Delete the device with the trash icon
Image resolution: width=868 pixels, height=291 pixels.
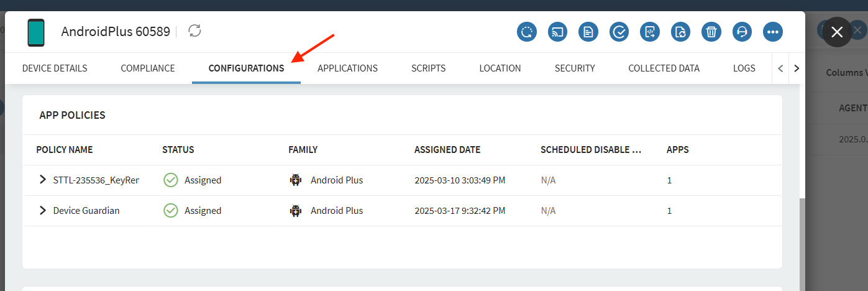coord(711,32)
